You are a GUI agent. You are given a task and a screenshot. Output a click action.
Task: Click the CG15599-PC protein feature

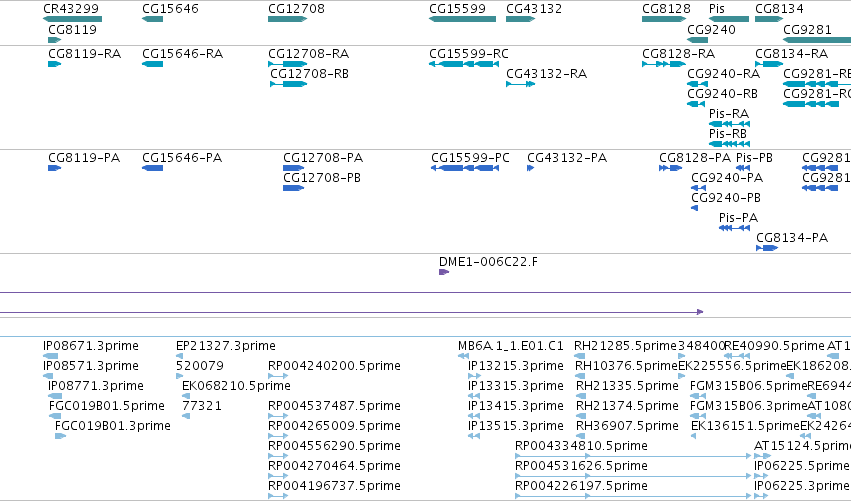click(x=465, y=168)
